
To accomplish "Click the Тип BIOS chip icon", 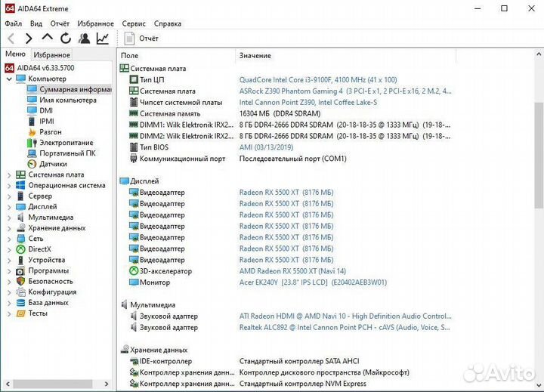I will point(134,147).
